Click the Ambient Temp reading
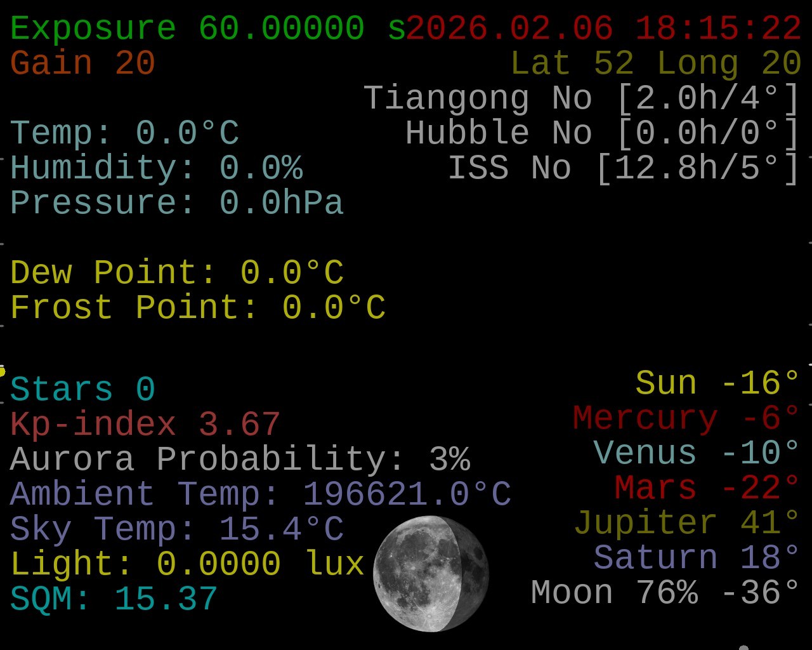 [260, 494]
